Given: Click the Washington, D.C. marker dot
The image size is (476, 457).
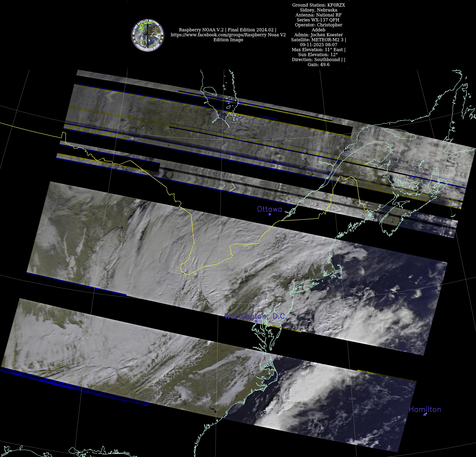Looking at the screenshot, I should coord(256,321).
